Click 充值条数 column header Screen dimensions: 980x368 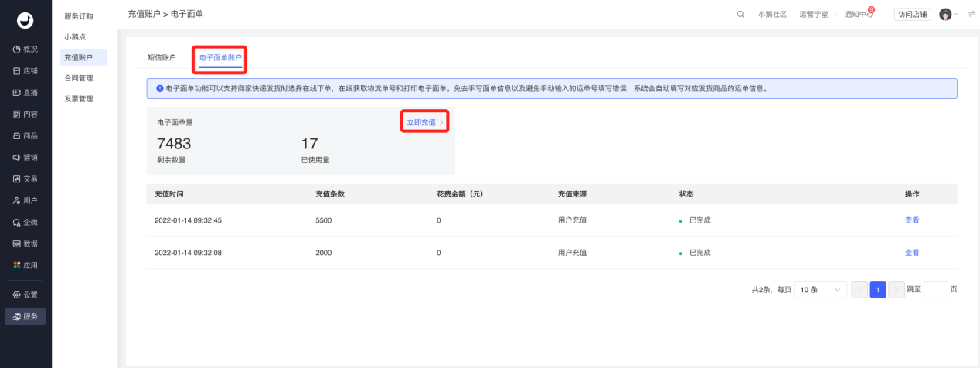click(x=330, y=194)
